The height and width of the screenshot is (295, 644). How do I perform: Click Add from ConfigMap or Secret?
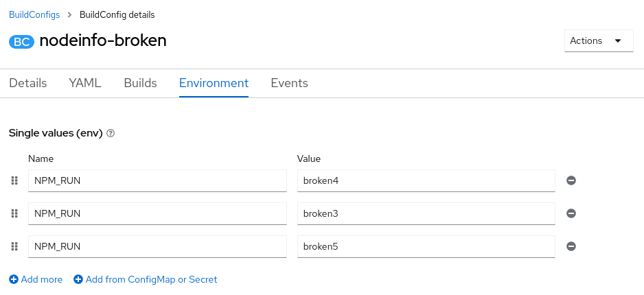point(146,279)
